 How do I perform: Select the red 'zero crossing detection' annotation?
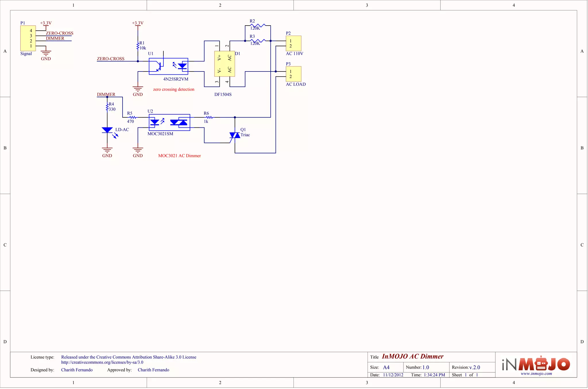(174, 89)
